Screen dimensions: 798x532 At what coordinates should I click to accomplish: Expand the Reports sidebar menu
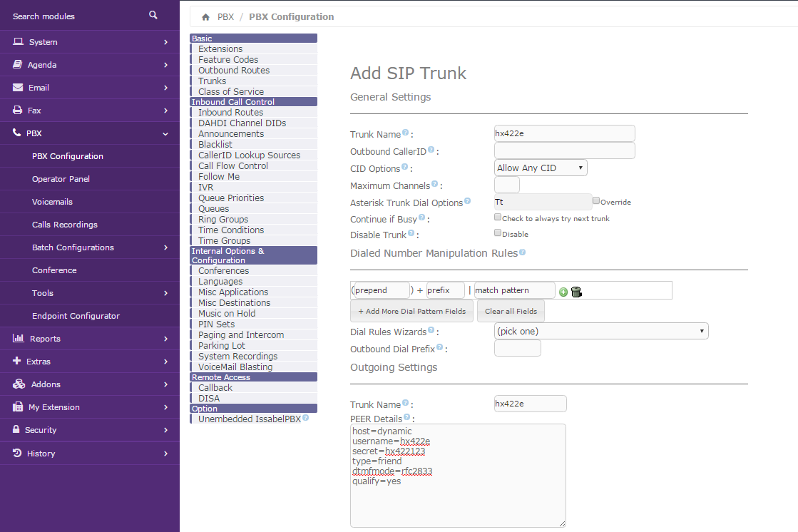(x=90, y=339)
